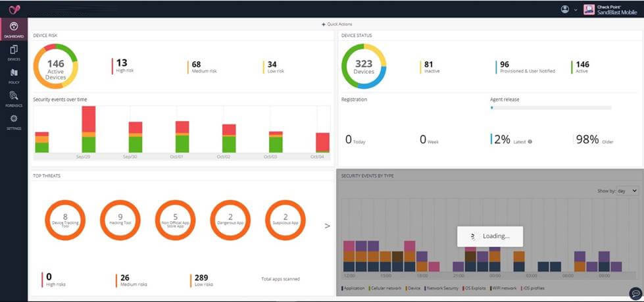The image size is (644, 302).
Task: Go to the Policy section icon
Action: coord(13,76)
